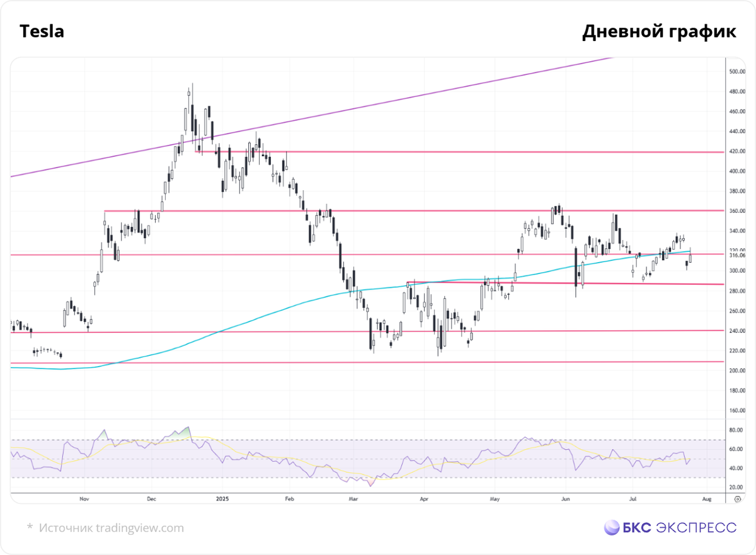Click the 380.00 price axis label
The height and width of the screenshot is (555, 756).
(x=737, y=192)
